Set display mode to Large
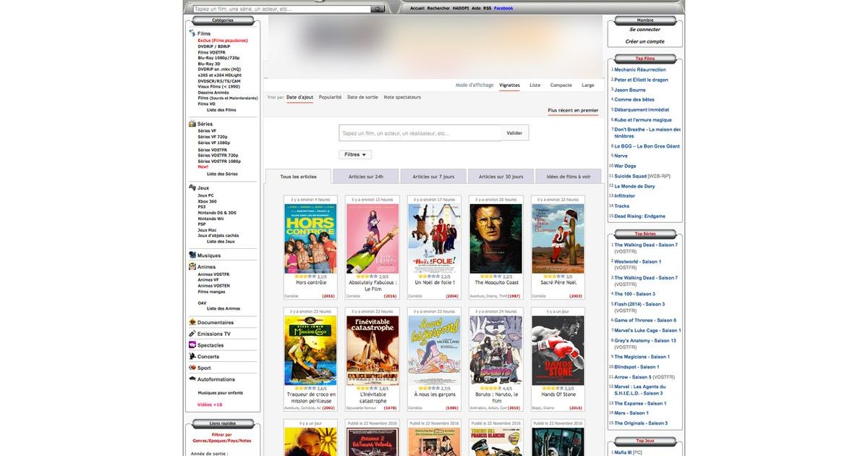 tap(588, 85)
